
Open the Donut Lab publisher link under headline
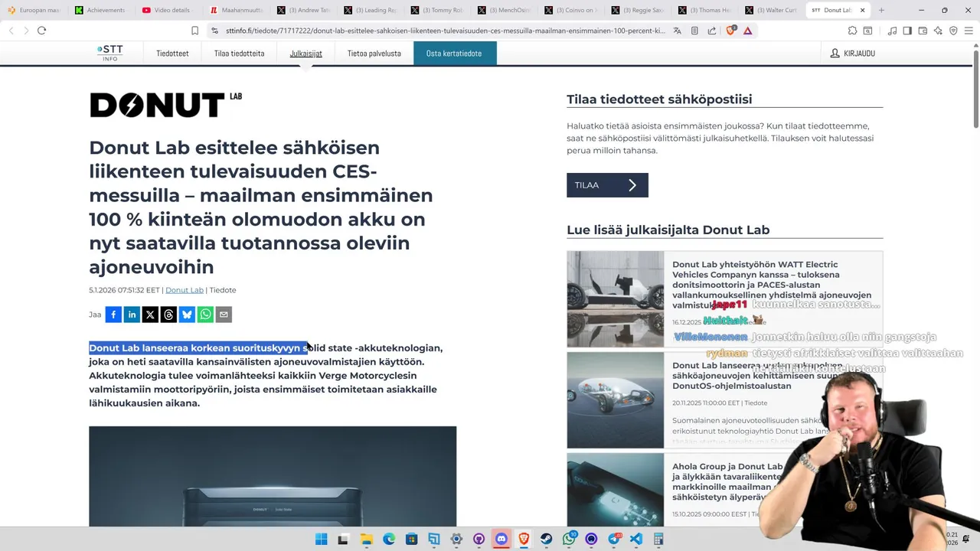(x=185, y=290)
